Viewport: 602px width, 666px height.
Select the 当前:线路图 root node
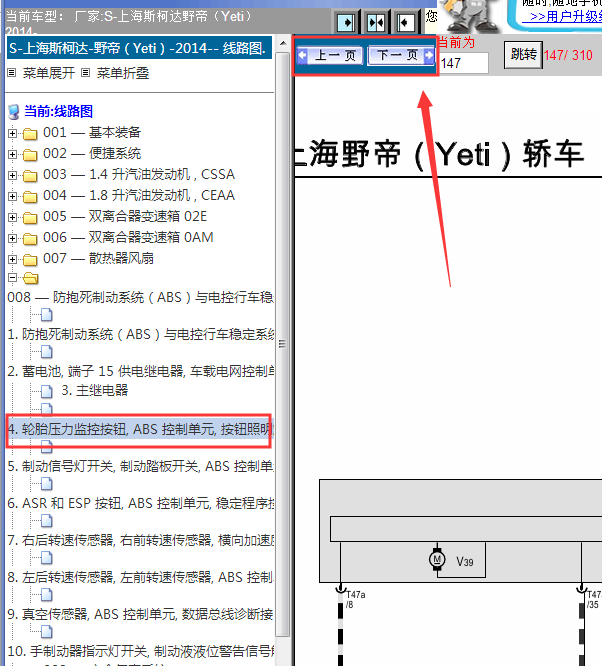[58, 111]
